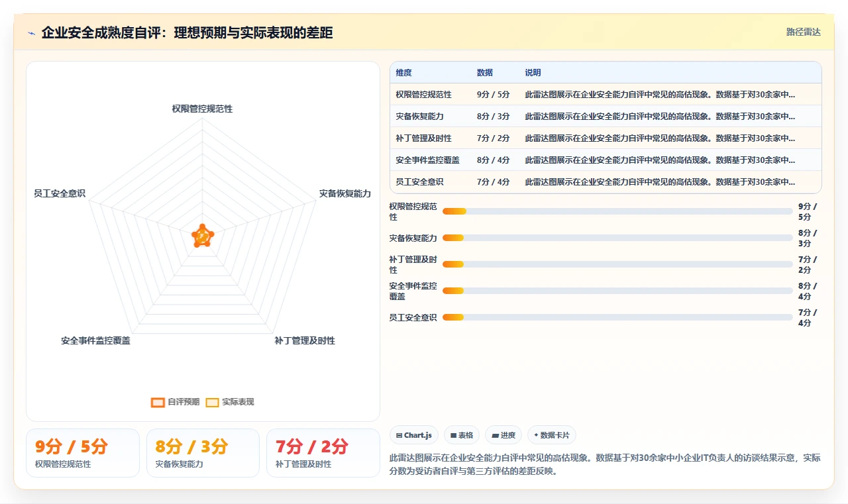The width and height of the screenshot is (848, 504).
Task: Select the 安全事件监控覆盖 table row
Action: [606, 160]
